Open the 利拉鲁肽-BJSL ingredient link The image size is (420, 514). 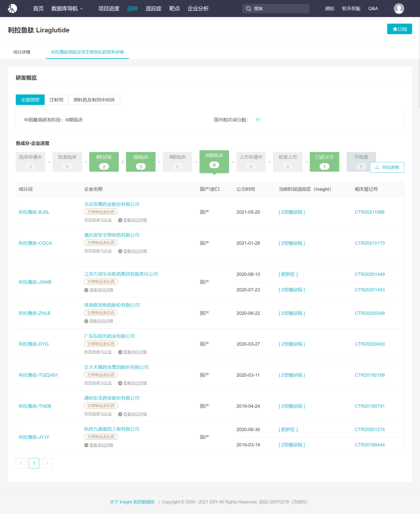click(x=34, y=212)
